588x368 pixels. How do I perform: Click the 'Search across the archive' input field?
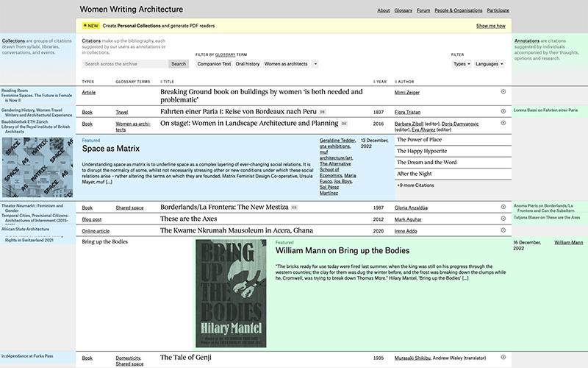pos(125,64)
